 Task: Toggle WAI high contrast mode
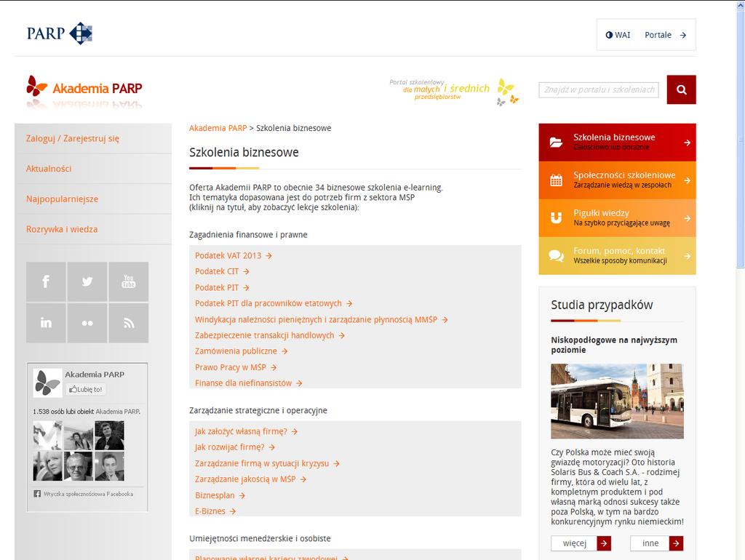point(618,35)
